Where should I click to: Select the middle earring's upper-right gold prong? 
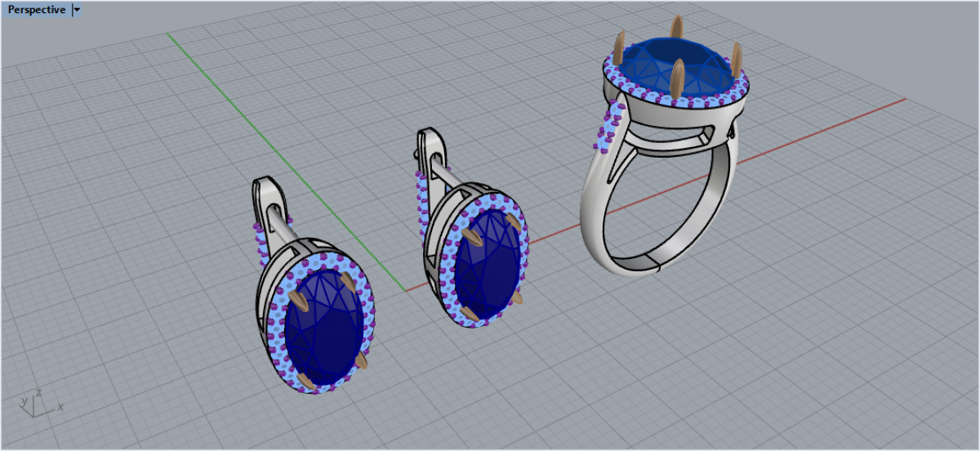tap(514, 222)
